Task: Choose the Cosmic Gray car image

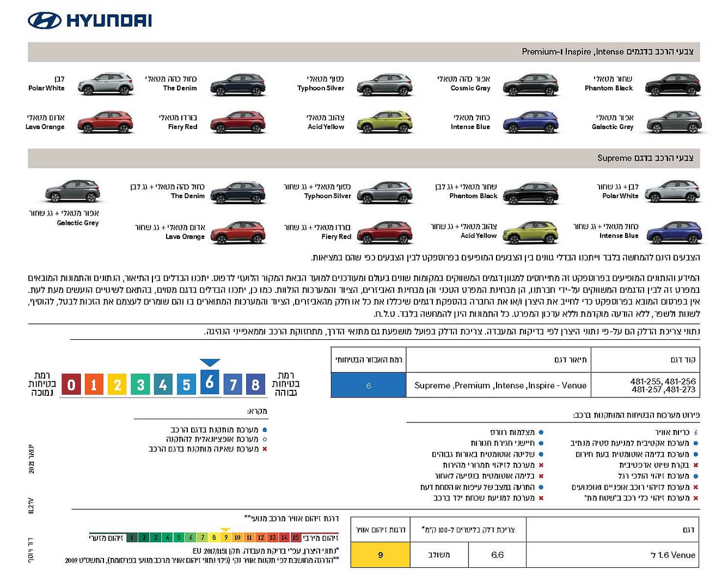Action: pos(531,84)
